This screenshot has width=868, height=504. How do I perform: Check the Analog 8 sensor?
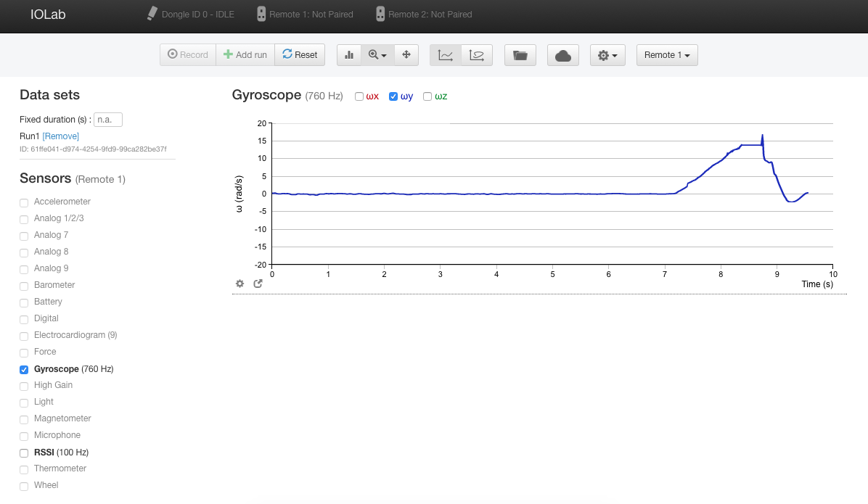24,252
